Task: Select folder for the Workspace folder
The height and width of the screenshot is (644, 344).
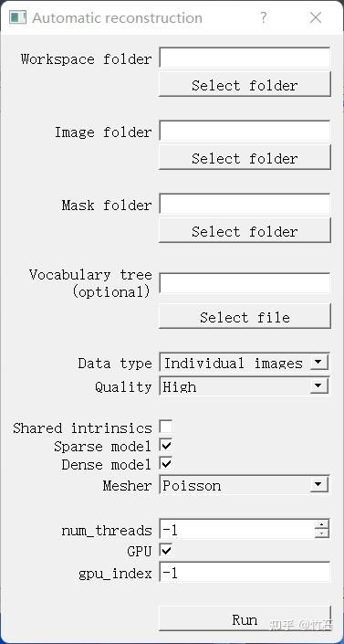Action: (x=245, y=85)
